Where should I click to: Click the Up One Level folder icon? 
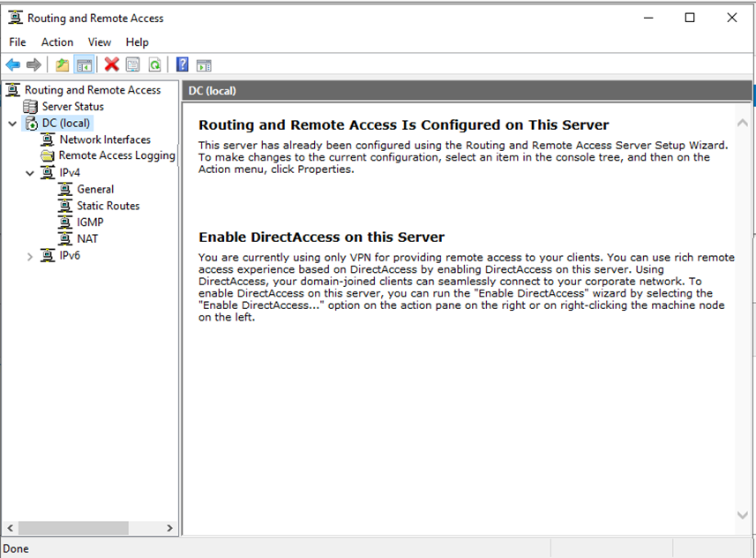tap(62, 64)
